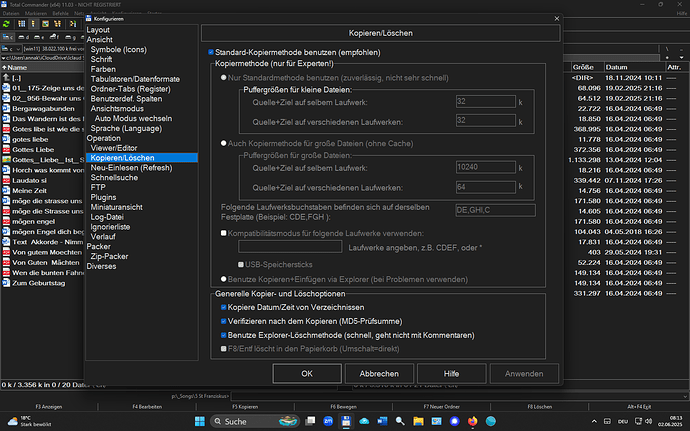Open the Hilfe menu in main window
690x431 pixels.
click(x=682, y=14)
